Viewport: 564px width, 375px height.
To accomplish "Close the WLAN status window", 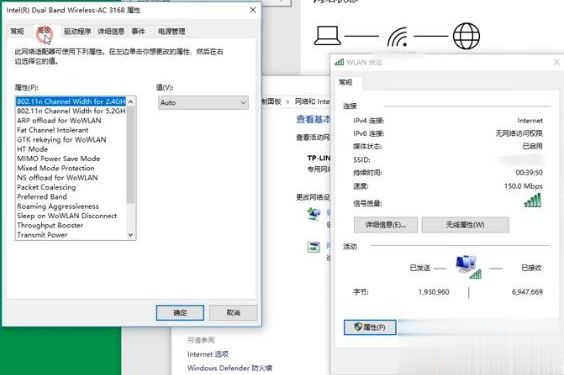I will click(x=556, y=62).
